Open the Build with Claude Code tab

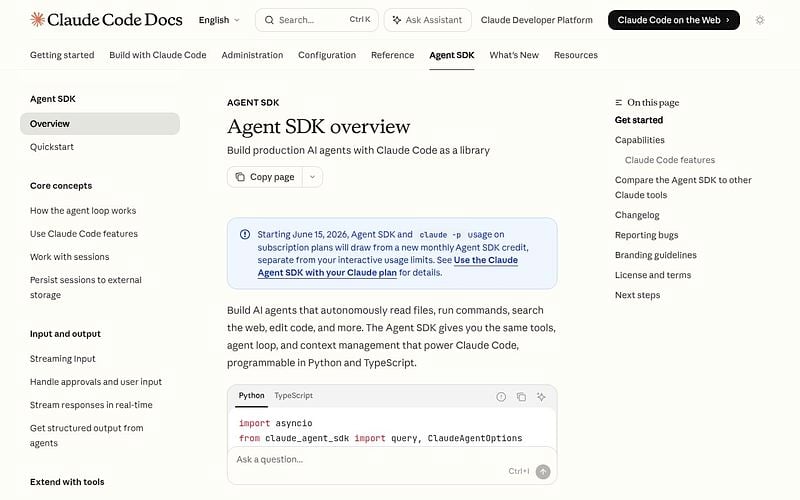tap(158, 55)
